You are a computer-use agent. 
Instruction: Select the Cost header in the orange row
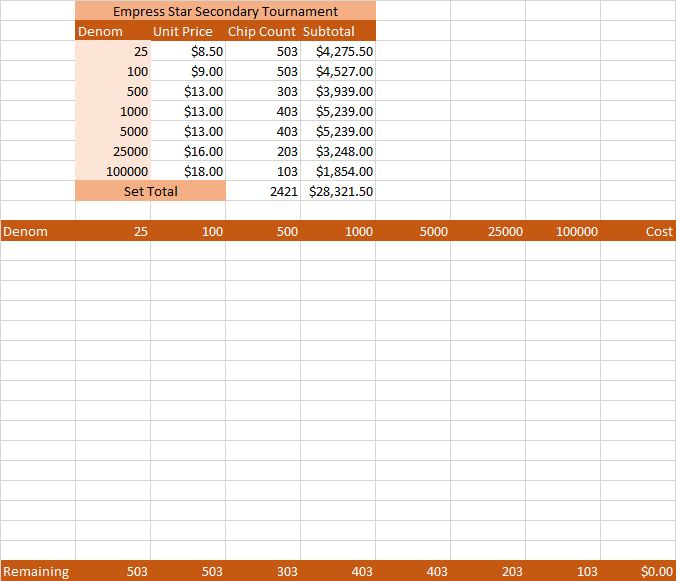tap(639, 231)
